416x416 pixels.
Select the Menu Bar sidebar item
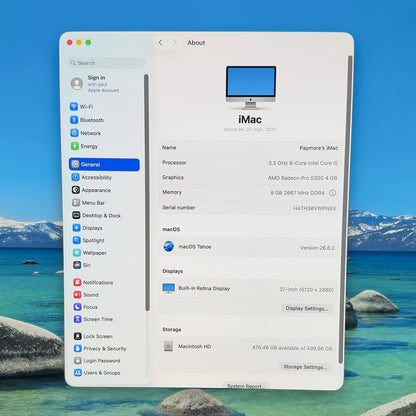coord(89,203)
